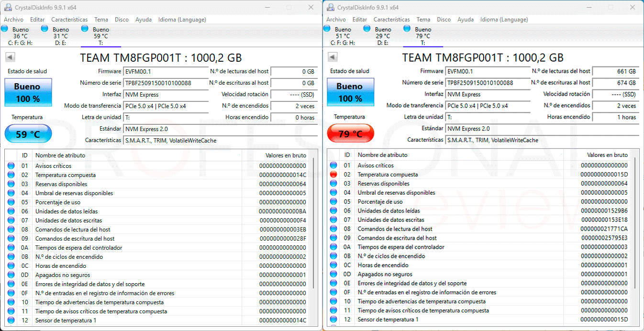Click Firmware field EVFM00.1 in left window
644x331 pixels.
click(x=166, y=71)
